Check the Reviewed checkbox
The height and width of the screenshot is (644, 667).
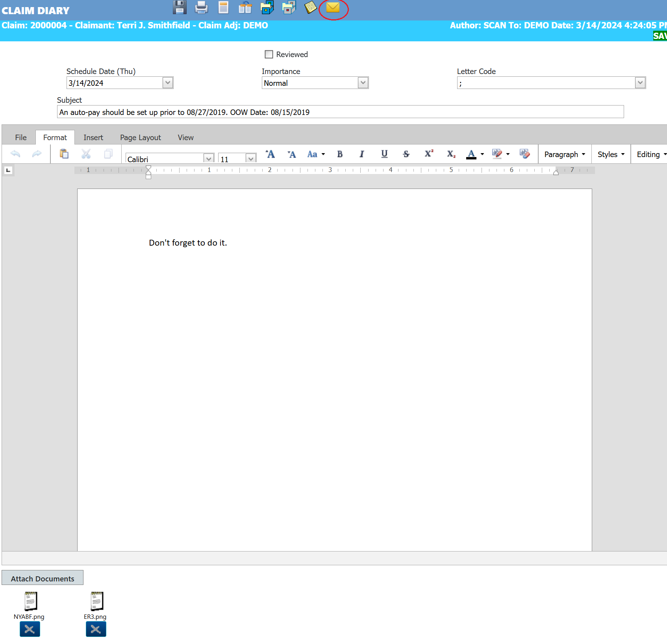click(269, 54)
